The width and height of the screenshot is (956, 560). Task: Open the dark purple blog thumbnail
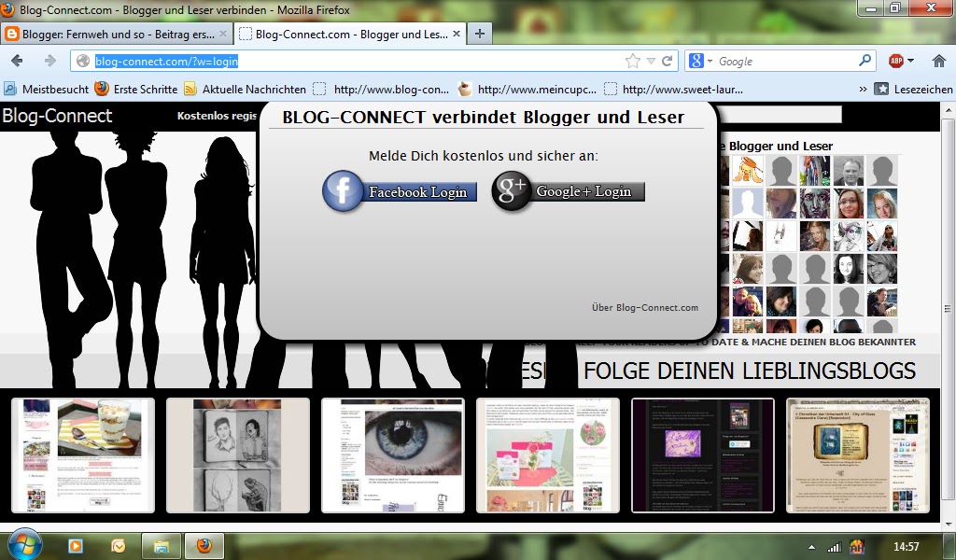(x=702, y=455)
